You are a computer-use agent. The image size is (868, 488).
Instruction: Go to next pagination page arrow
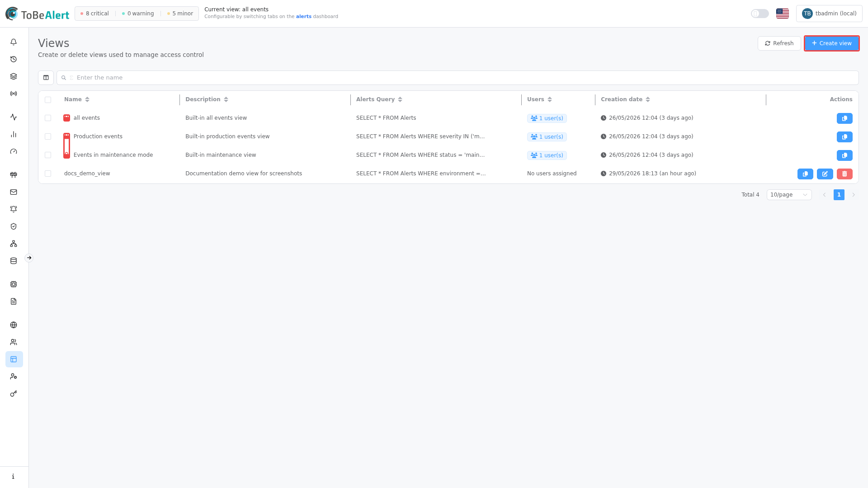tap(854, 195)
